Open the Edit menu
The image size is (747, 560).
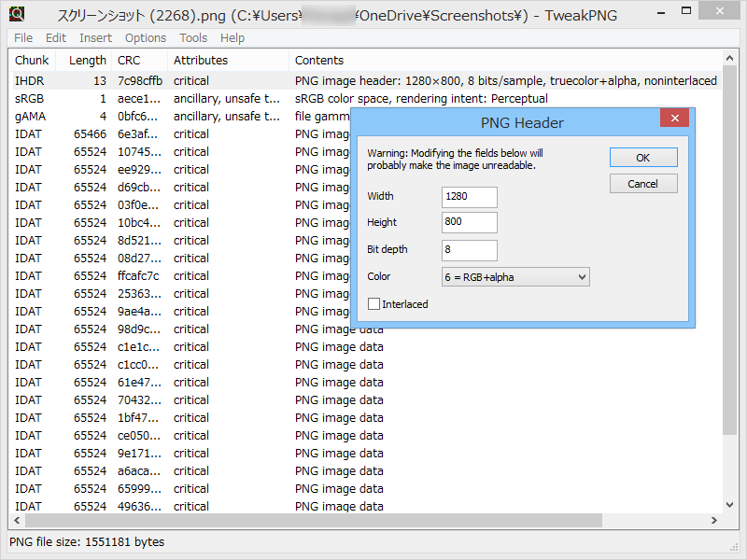[57, 37]
